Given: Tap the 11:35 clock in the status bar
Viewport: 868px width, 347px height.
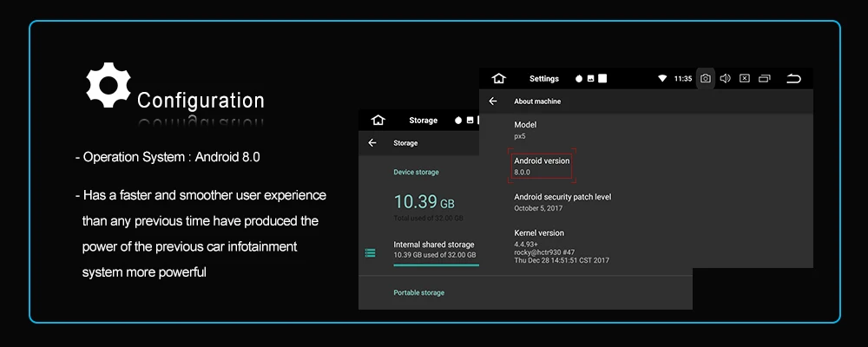Looking at the screenshot, I should pyautogui.click(x=683, y=79).
